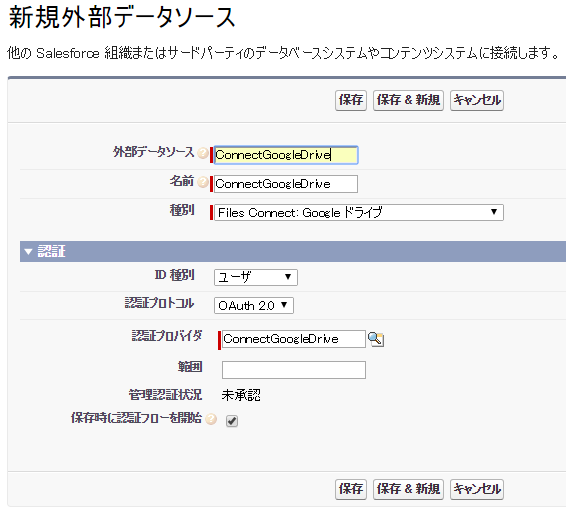Click the top 保存 & 新規 button
The width and height of the screenshot is (566, 514).
pyautogui.click(x=408, y=100)
